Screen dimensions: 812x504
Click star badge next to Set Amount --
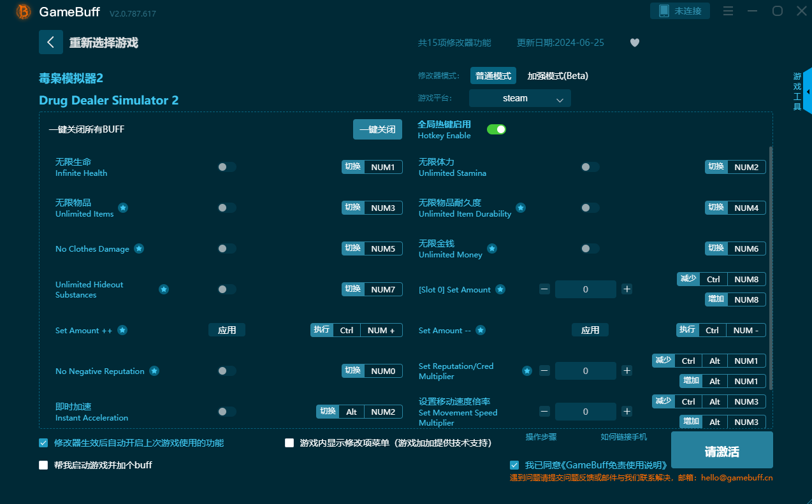481,330
